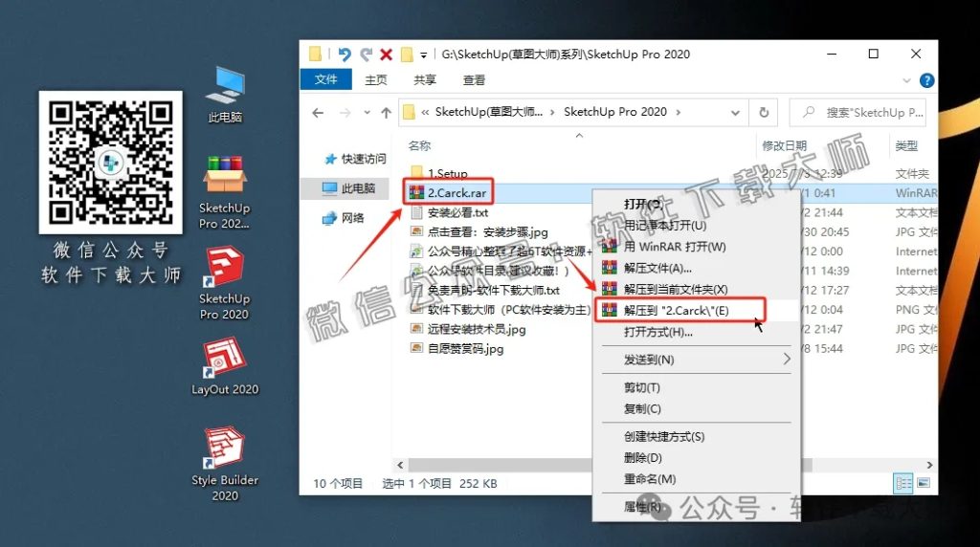The image size is (980, 547).
Task: Choose 解压到当前文件夹(X) menu item
Action: coord(697,289)
